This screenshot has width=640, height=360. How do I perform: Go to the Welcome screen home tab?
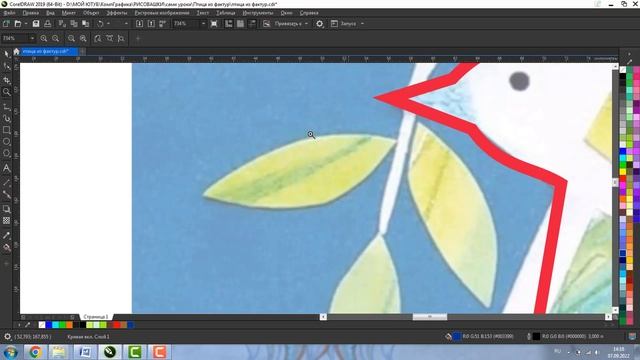click(16, 51)
